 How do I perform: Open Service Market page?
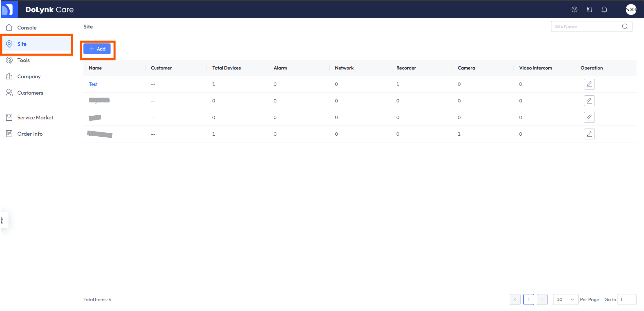coord(35,117)
